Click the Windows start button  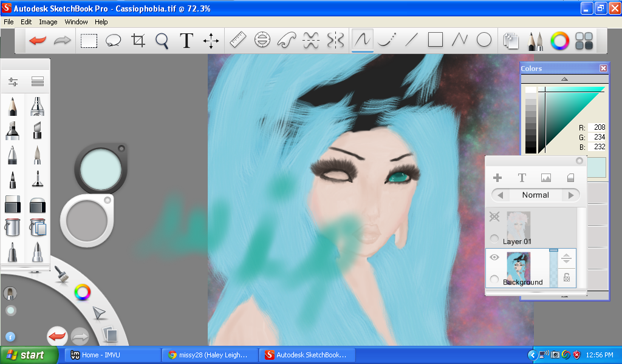click(x=29, y=355)
